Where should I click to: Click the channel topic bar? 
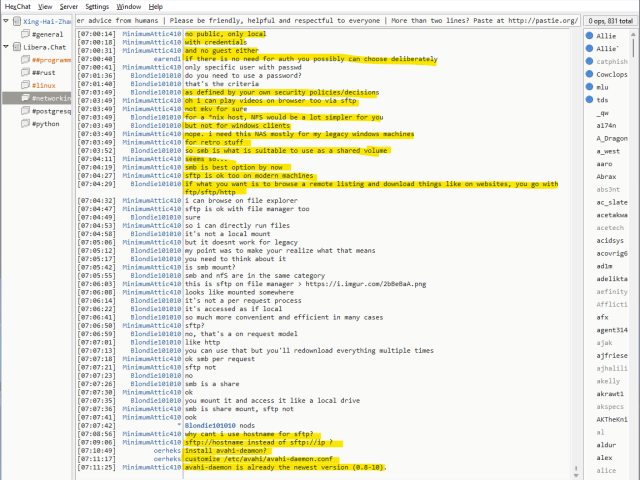pyautogui.click(x=327, y=20)
